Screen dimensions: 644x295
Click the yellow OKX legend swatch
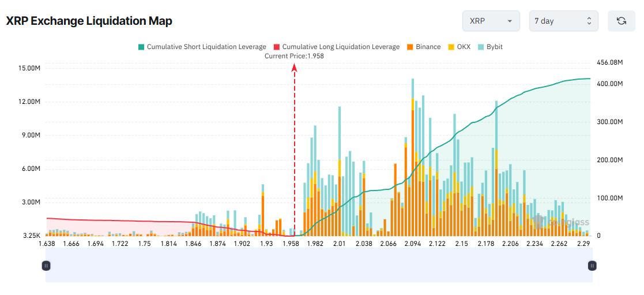(451, 47)
